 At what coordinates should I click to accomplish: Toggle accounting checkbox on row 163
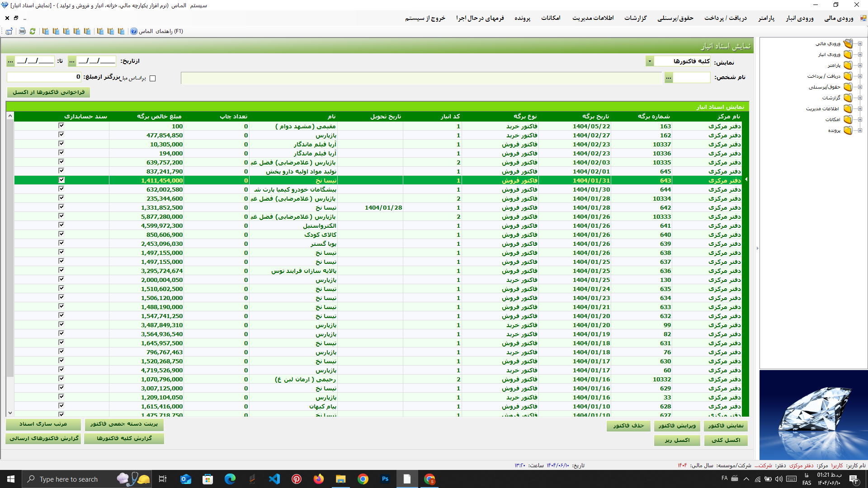pyautogui.click(x=61, y=126)
